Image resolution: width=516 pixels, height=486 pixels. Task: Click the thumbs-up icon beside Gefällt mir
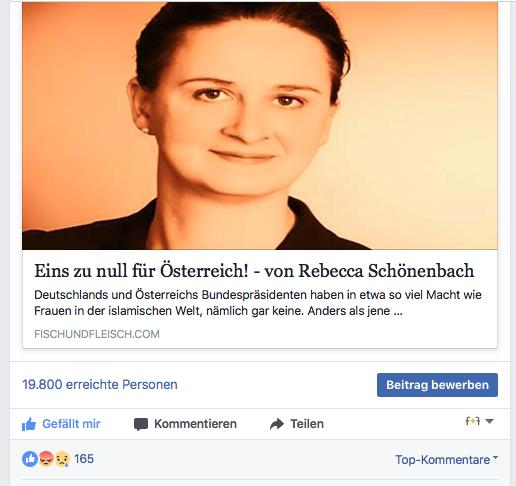(29, 424)
